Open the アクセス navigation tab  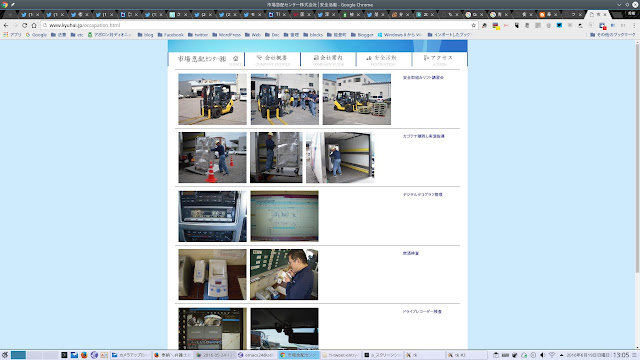[x=440, y=59]
